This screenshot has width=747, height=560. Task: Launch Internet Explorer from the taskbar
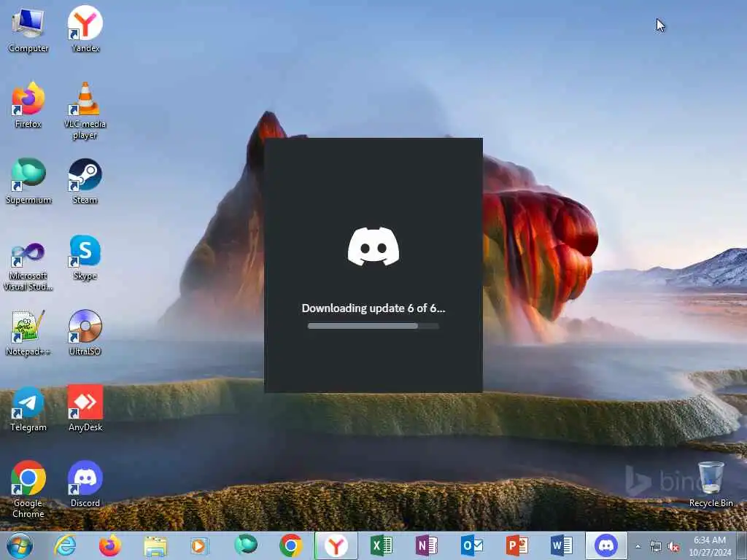65,545
